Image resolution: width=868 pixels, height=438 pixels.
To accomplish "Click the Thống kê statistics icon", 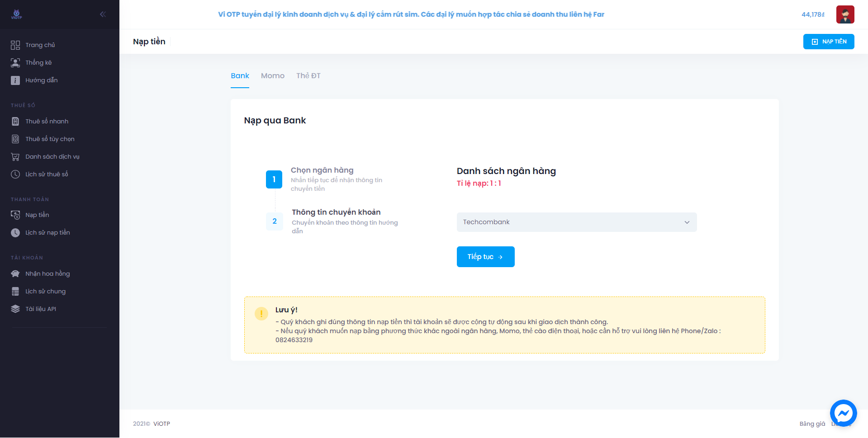I will coord(15,63).
